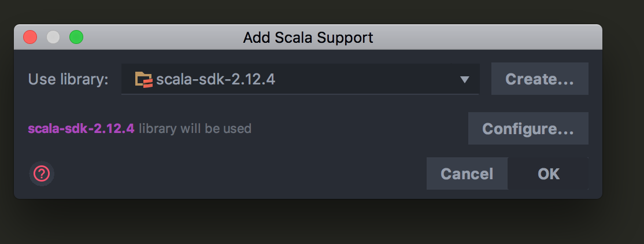Close the Add Scala Support dialog
The image size is (644, 244).
coord(30,38)
